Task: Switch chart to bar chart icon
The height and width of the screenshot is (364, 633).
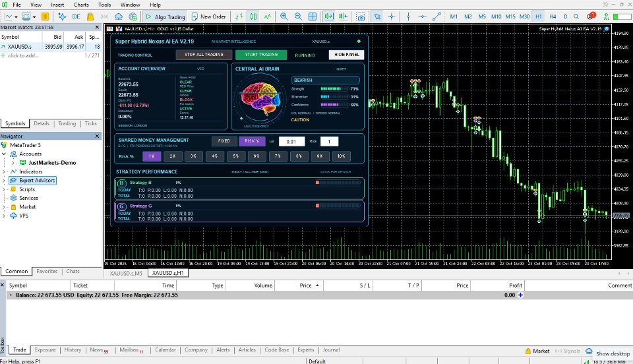Action: (239, 16)
